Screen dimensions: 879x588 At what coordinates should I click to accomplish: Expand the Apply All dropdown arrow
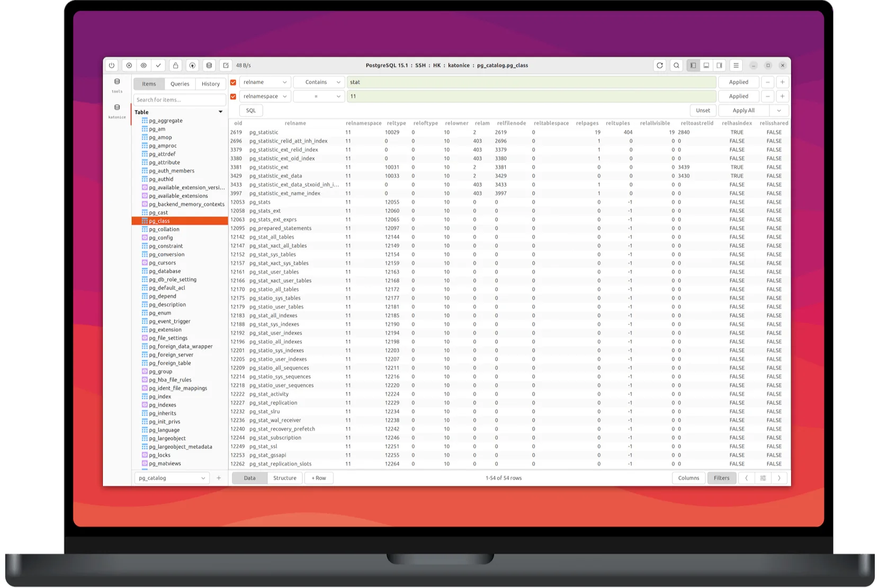pyautogui.click(x=779, y=111)
